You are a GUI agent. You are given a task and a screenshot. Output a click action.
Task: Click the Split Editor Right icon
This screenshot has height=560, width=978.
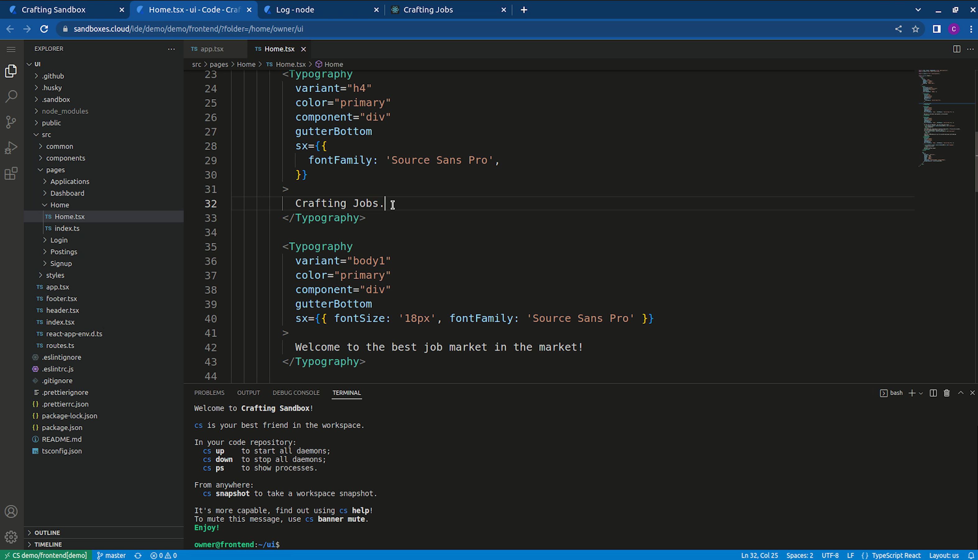pyautogui.click(x=957, y=49)
